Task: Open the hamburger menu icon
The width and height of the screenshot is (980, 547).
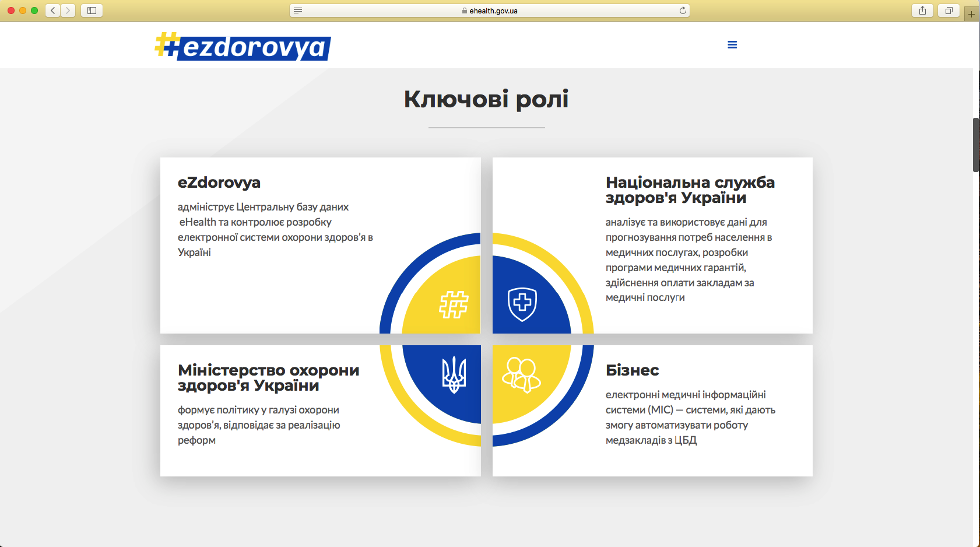Action: coord(732,45)
